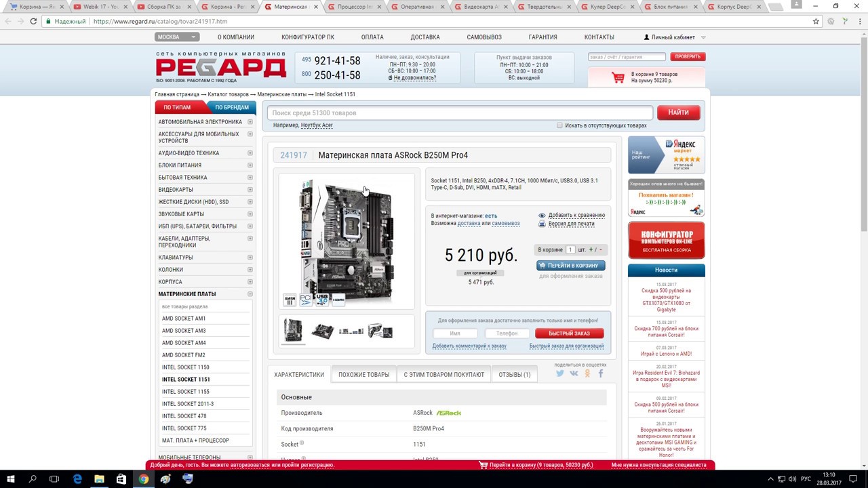Open the Москва city dropdown
This screenshot has height=488, width=868.
tap(177, 37)
